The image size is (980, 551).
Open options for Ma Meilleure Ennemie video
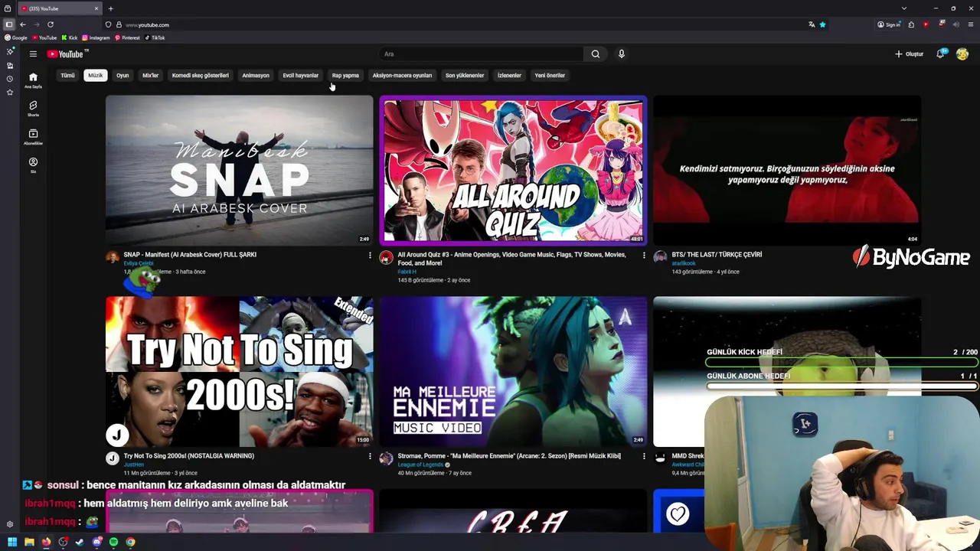pyautogui.click(x=644, y=456)
